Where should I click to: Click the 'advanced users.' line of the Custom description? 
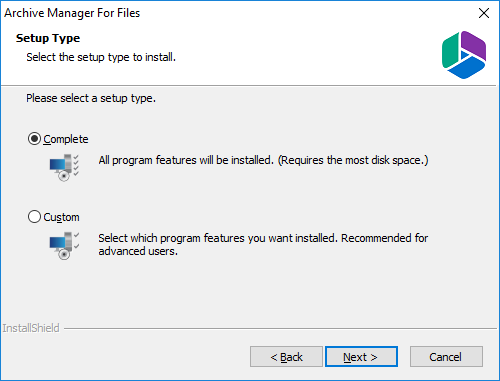[138, 251]
